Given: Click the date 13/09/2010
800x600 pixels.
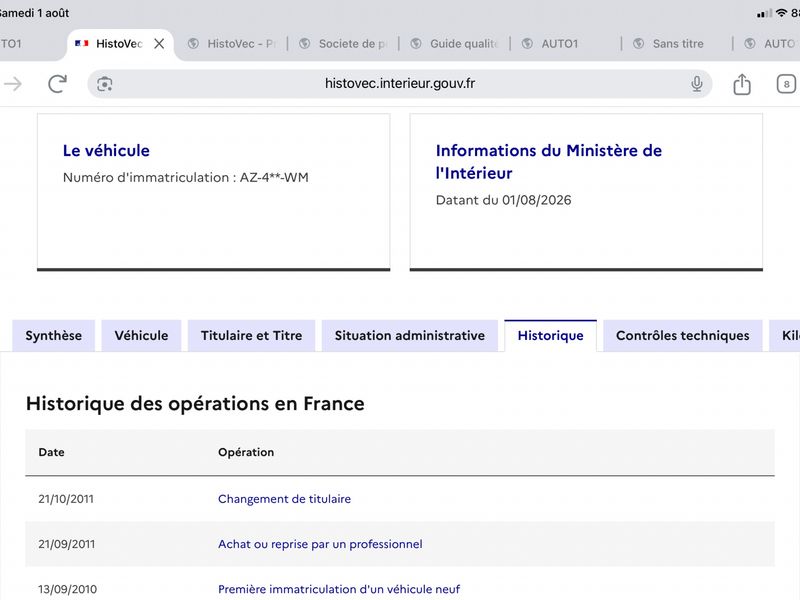Looking at the screenshot, I should point(67,589).
